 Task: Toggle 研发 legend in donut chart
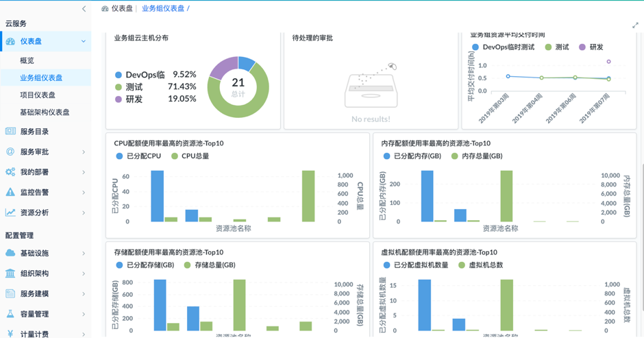129,99
